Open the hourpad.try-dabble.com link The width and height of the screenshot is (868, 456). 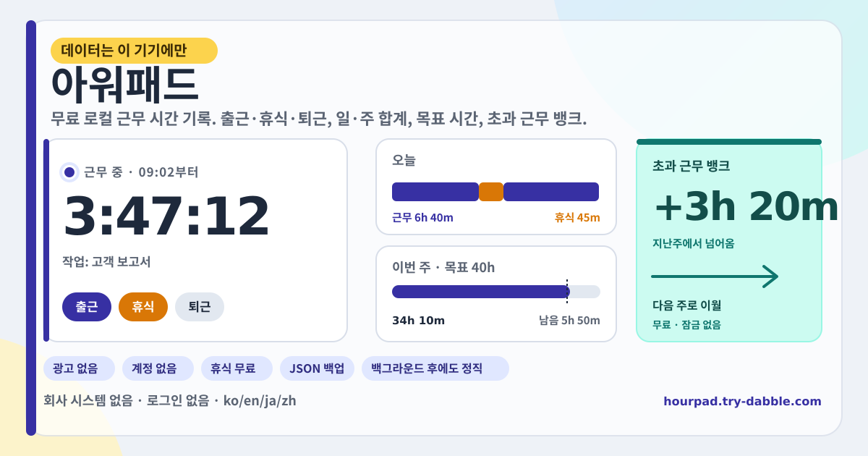pyautogui.click(x=742, y=402)
